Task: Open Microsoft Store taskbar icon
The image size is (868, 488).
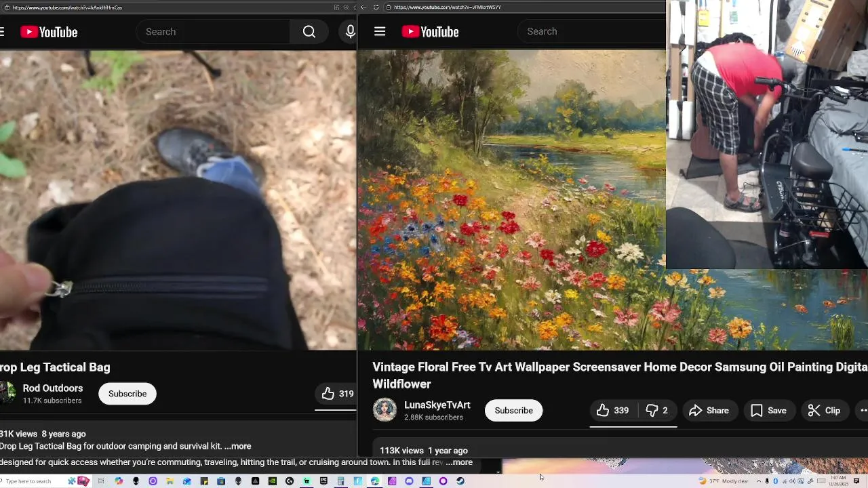Action: (221, 481)
